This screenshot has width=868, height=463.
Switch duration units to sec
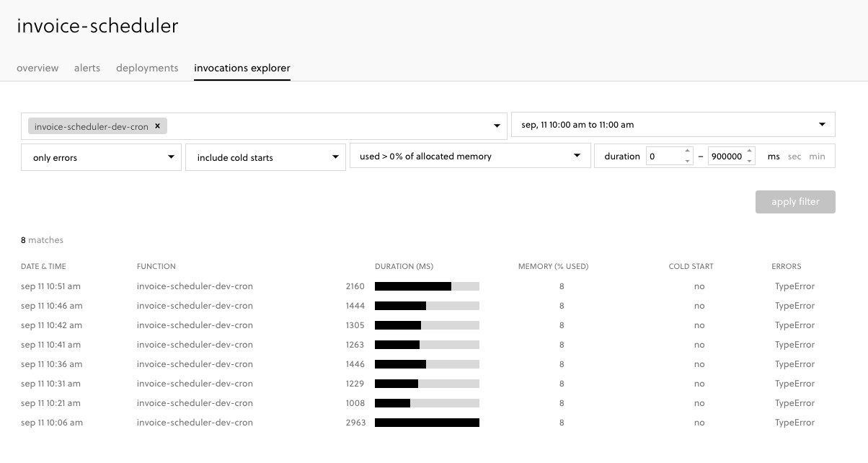[x=794, y=156]
